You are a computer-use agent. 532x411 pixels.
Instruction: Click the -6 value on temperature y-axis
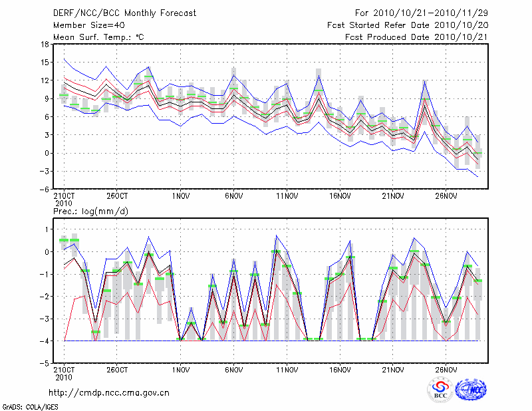(x=44, y=189)
